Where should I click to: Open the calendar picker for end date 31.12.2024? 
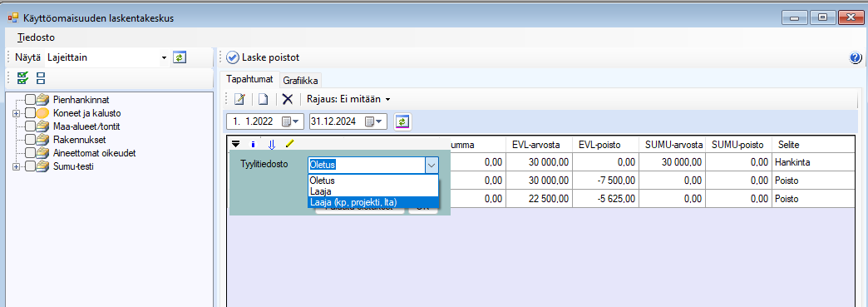click(380, 121)
